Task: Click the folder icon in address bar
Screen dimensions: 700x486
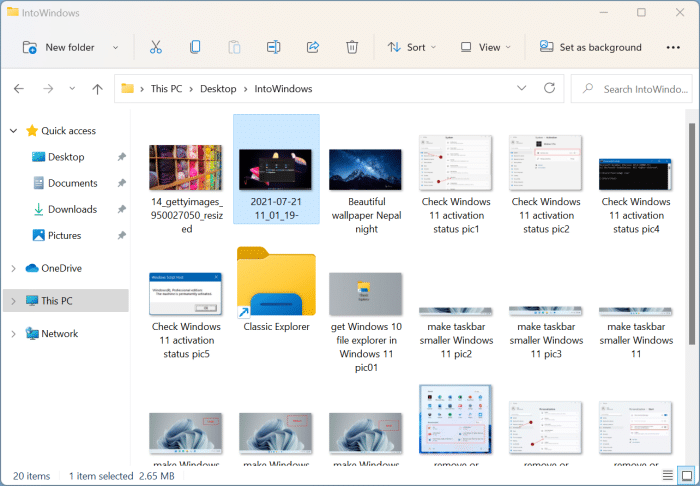Action: [x=128, y=88]
